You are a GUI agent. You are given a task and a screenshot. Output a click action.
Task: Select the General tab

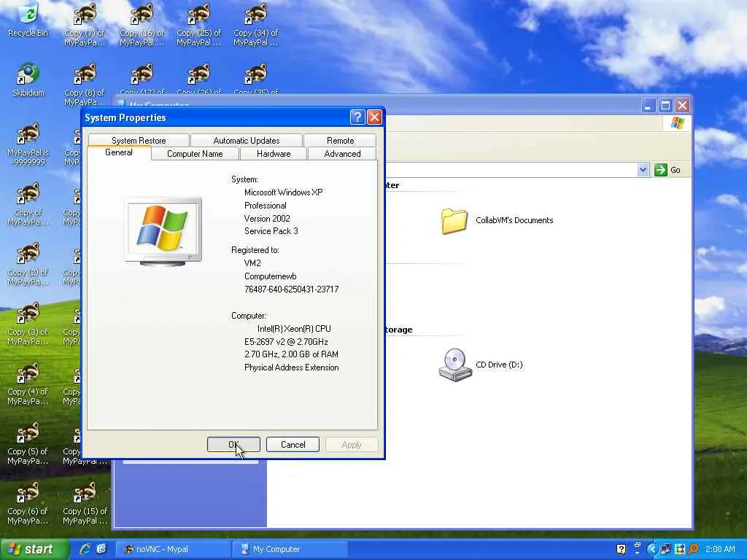point(119,152)
